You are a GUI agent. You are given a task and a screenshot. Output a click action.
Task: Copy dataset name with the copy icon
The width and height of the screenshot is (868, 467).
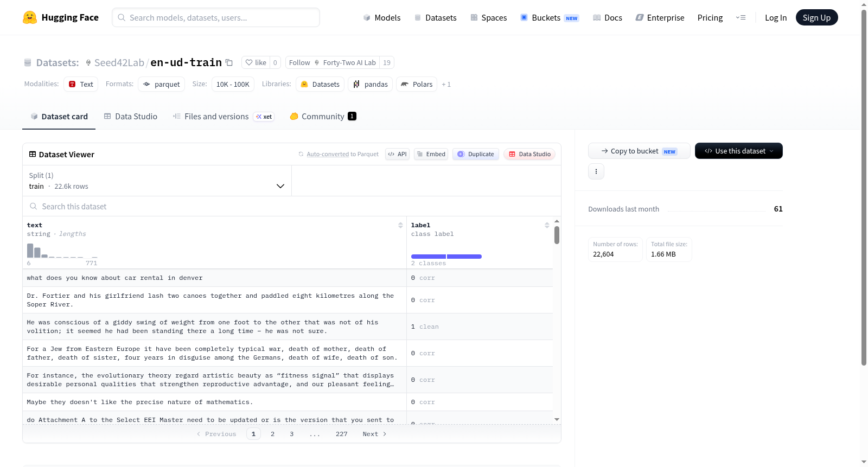point(229,62)
